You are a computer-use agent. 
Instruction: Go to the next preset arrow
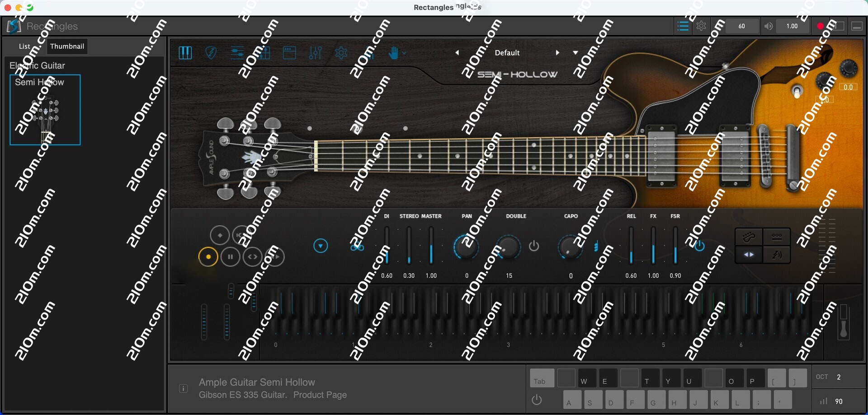point(557,52)
